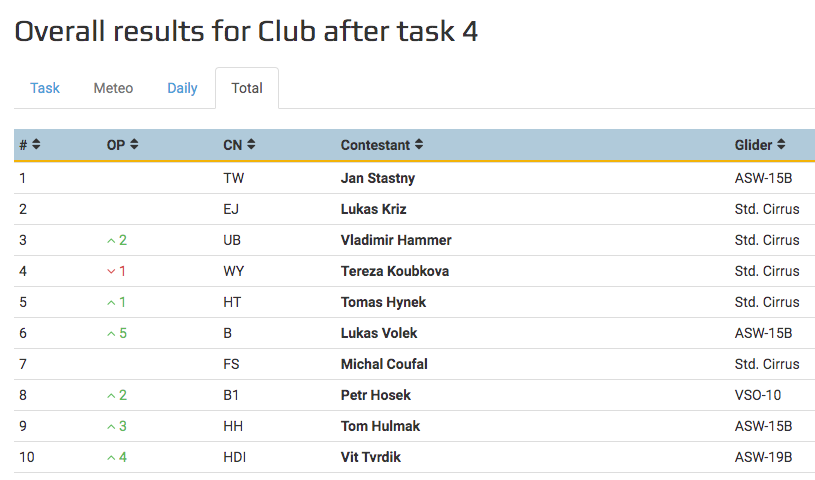815x480 pixels.
Task: Open Vit Tvrdik's results
Action: (x=370, y=457)
